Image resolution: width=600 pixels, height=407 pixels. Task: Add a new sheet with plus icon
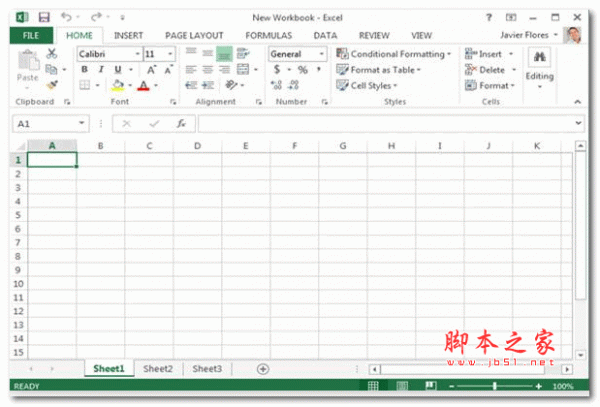tap(263, 369)
